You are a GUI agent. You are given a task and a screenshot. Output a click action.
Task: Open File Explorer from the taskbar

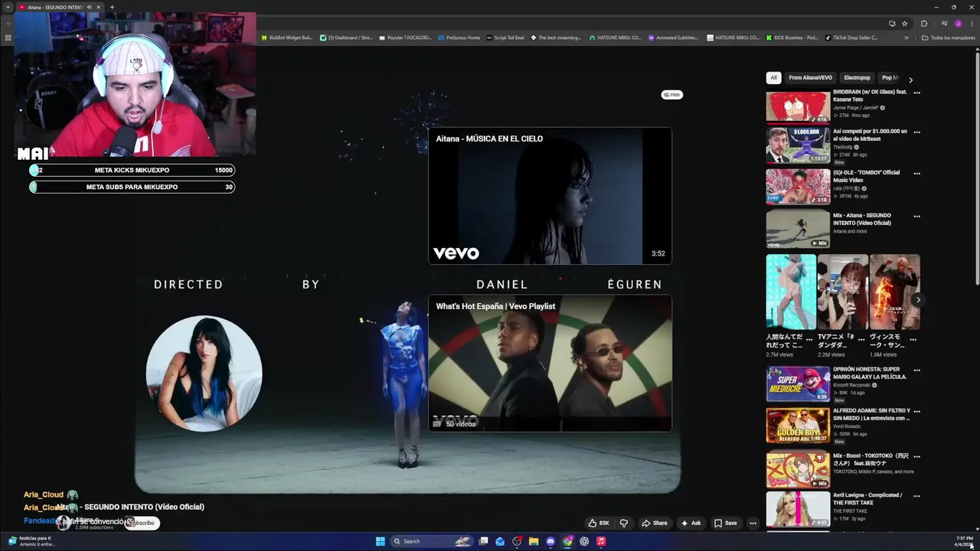tap(534, 541)
